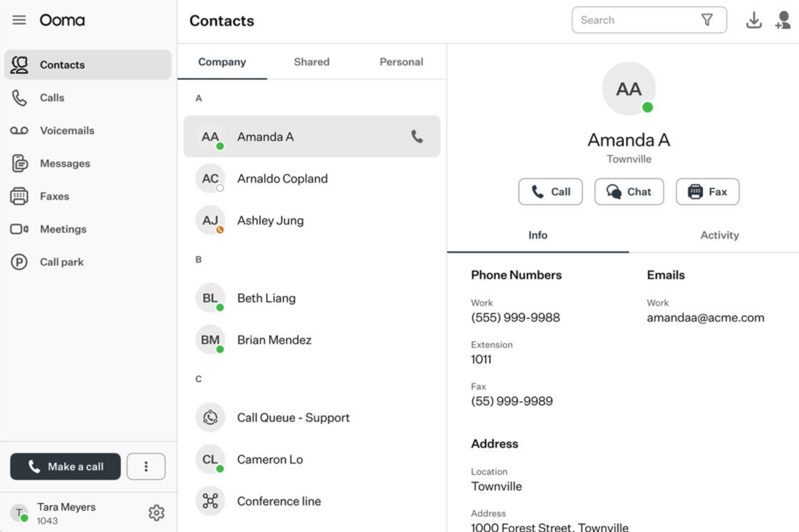Select the Meetings sidebar icon
This screenshot has width=799, height=532.
click(19, 229)
